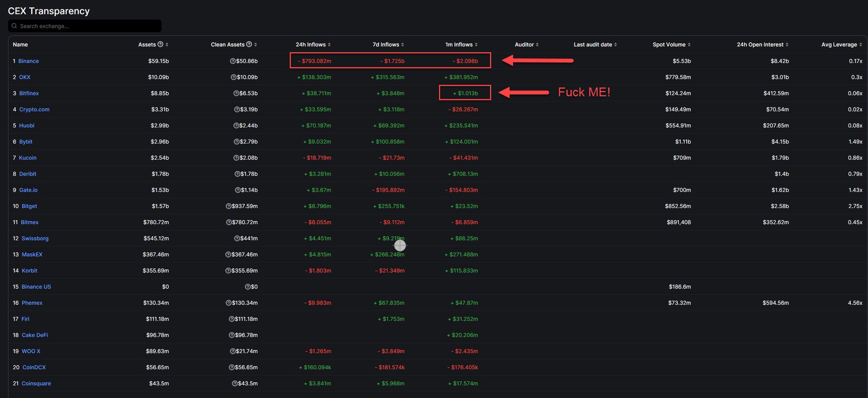Sort by Assets column arrows

167,45
